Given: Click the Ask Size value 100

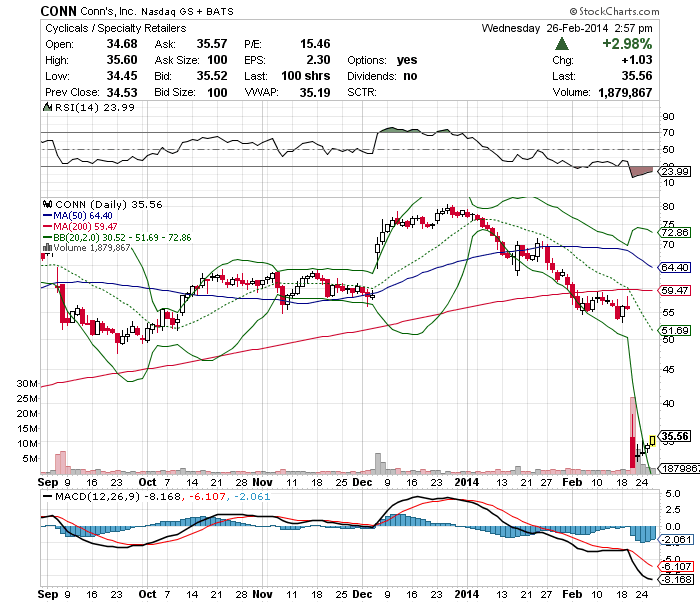Looking at the screenshot, I should [x=217, y=60].
